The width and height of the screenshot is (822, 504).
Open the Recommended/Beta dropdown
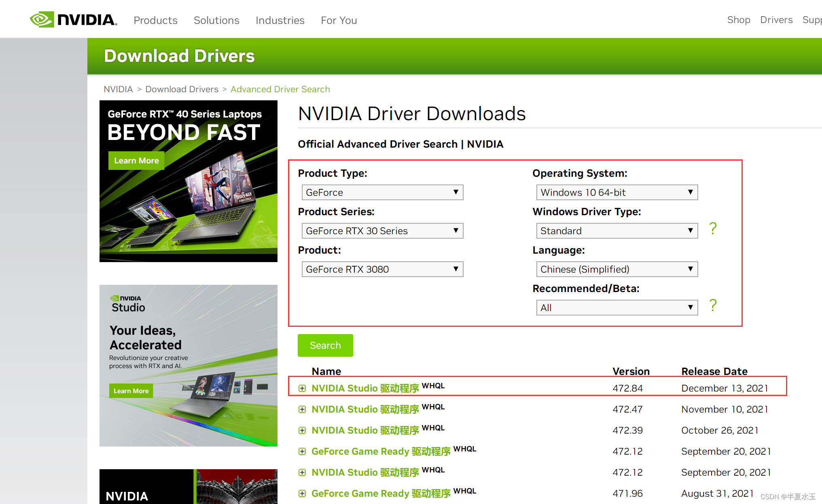coord(617,308)
